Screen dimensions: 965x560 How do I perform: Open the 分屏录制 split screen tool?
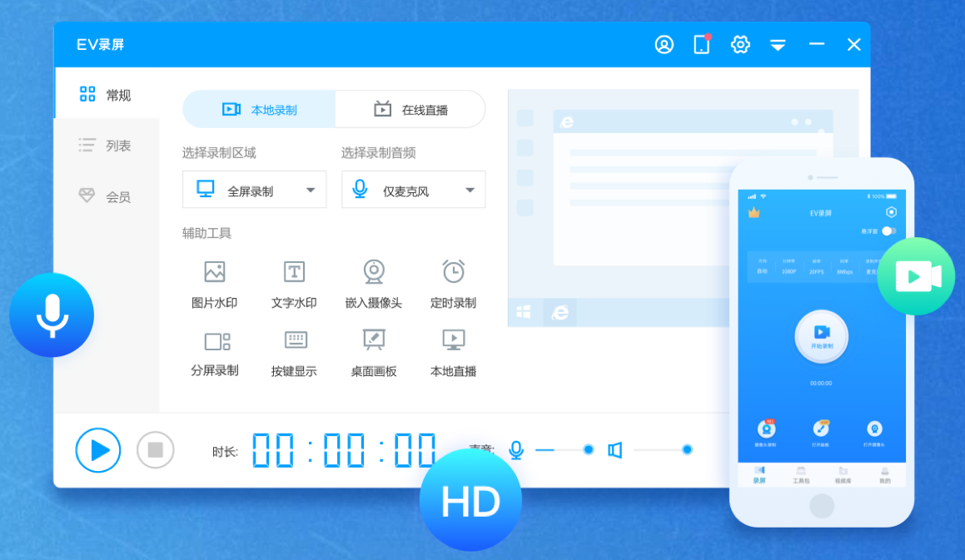coord(215,353)
